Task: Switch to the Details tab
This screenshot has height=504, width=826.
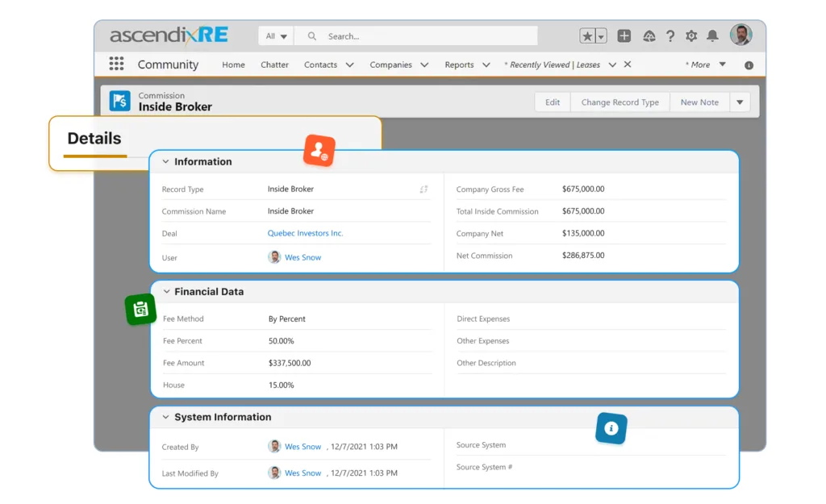Action: pyautogui.click(x=94, y=139)
